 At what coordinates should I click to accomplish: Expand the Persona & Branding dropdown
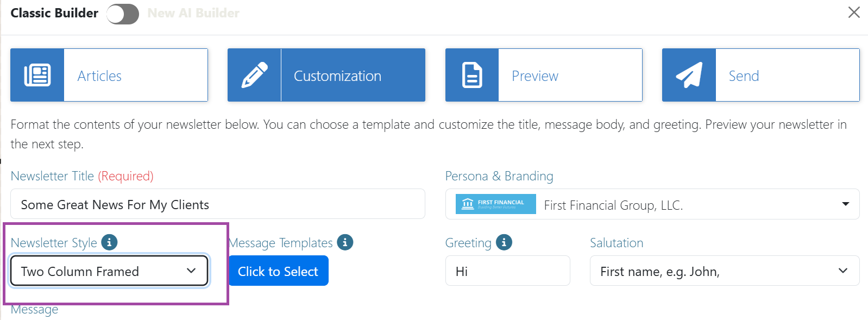pos(652,204)
